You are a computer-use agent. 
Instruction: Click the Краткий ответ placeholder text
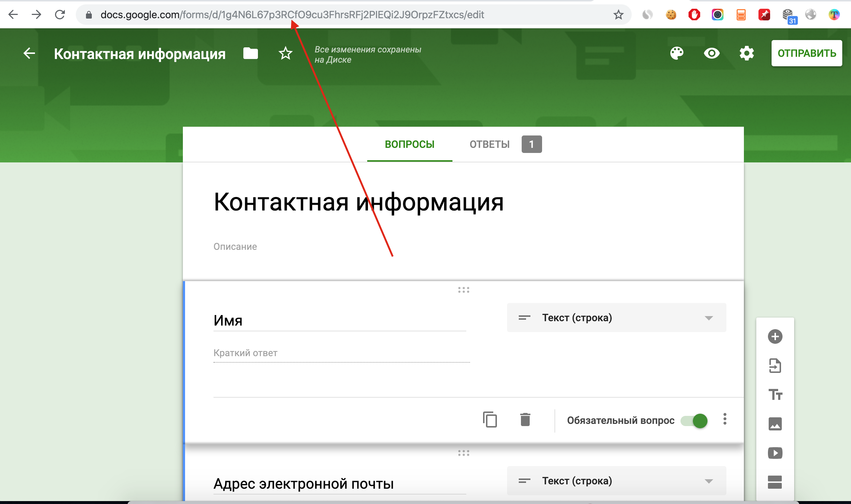(x=245, y=353)
